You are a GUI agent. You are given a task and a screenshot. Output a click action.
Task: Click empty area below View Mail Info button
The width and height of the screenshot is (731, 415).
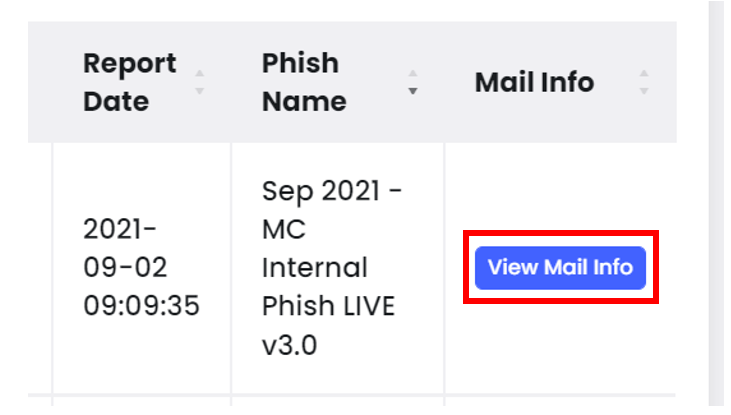(560, 349)
